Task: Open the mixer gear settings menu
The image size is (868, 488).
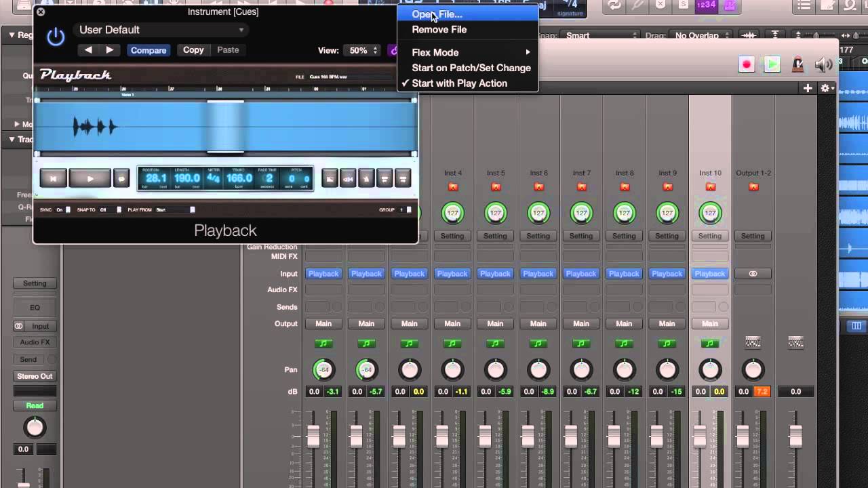Action: point(827,88)
